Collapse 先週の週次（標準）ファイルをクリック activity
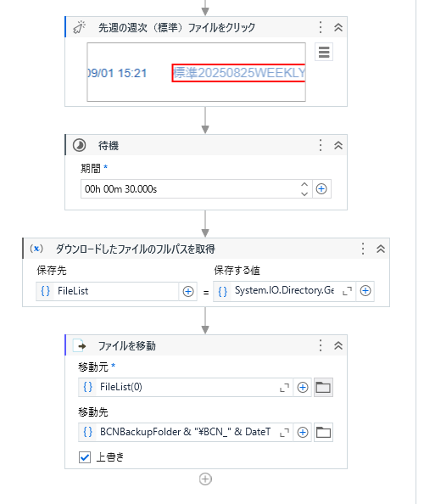The image size is (424, 504). click(338, 27)
